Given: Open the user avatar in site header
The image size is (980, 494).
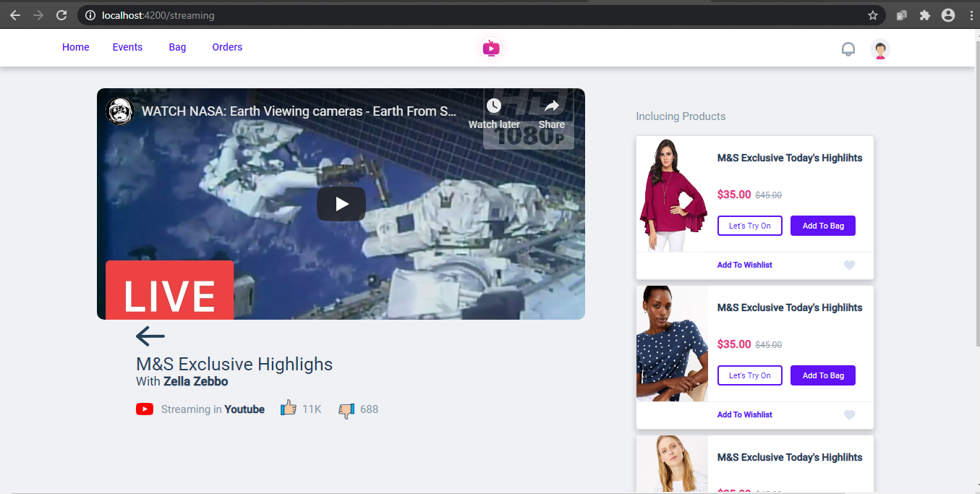Looking at the screenshot, I should pos(880,49).
